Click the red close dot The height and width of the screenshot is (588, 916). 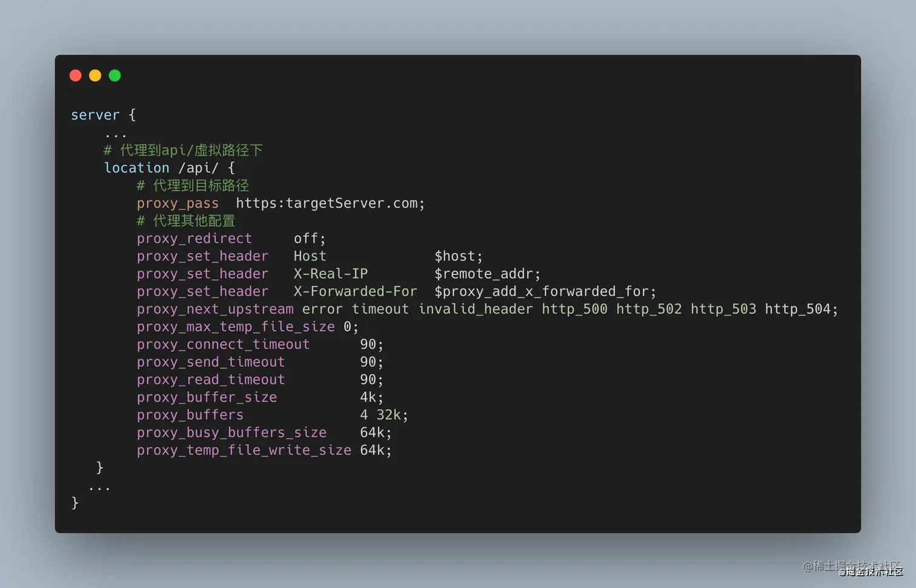[x=76, y=76]
